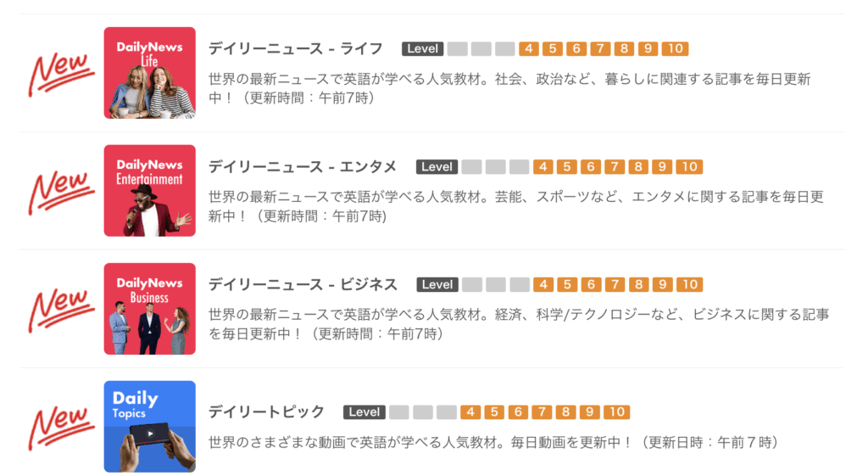Image resolution: width=868 pixels, height=476 pixels.
Task: Click the New badge beside Daily Topics
Action: (x=61, y=428)
